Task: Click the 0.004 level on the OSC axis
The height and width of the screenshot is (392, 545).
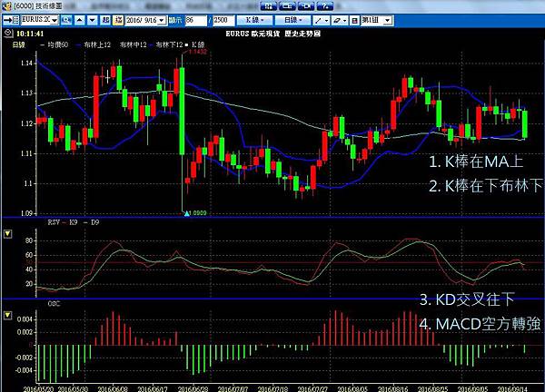Action: tap(25, 319)
